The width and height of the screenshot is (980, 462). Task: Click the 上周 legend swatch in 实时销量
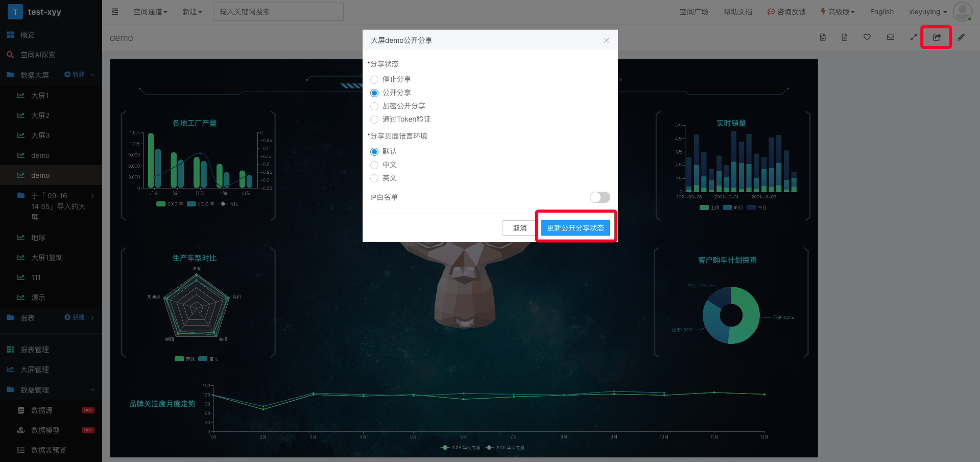coord(704,207)
